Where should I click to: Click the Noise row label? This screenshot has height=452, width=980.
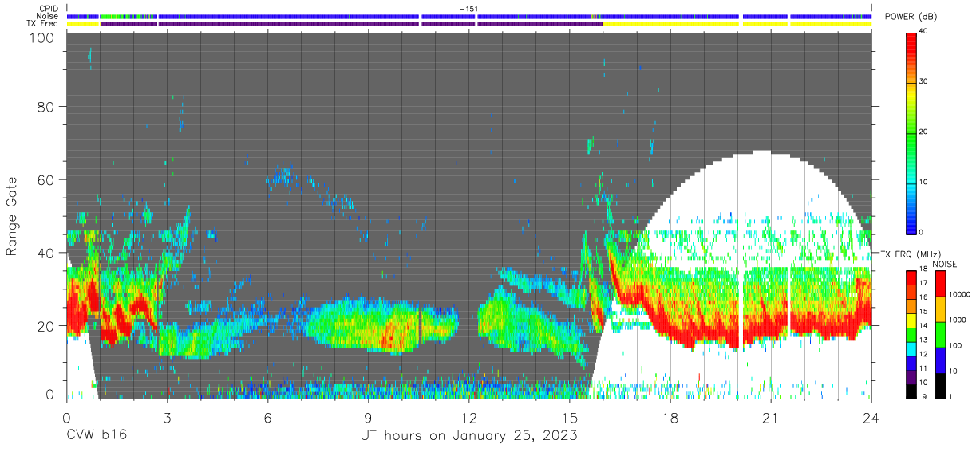(47, 16)
